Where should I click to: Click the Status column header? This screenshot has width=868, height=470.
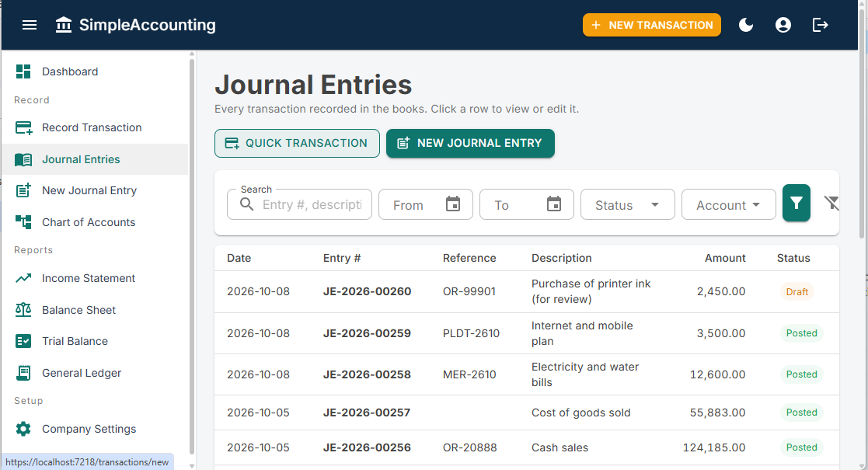coord(793,258)
